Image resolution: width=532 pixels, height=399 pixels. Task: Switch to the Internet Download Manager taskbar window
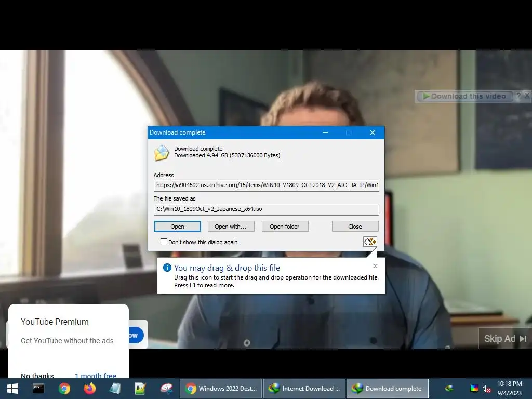pos(304,389)
